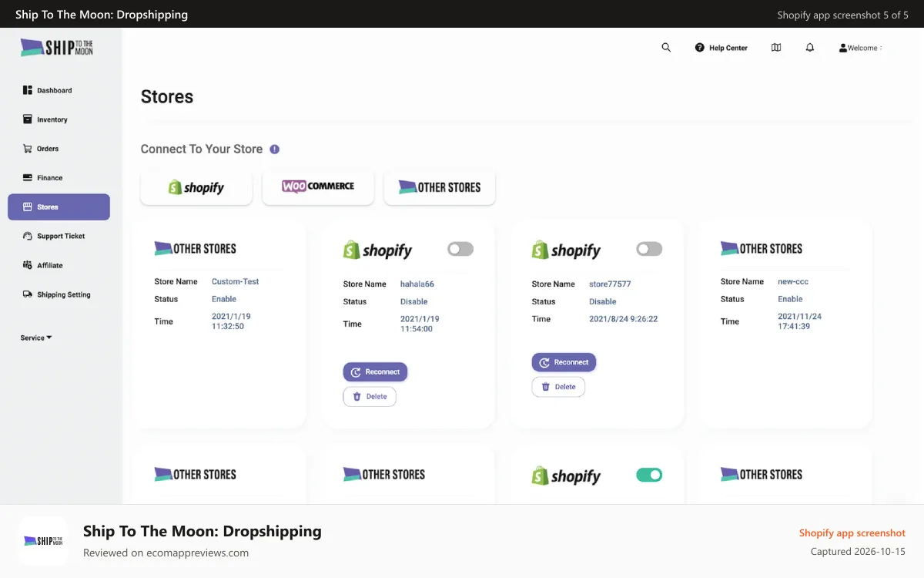924x578 pixels.
Task: Open the notifications bell
Action: pos(810,48)
